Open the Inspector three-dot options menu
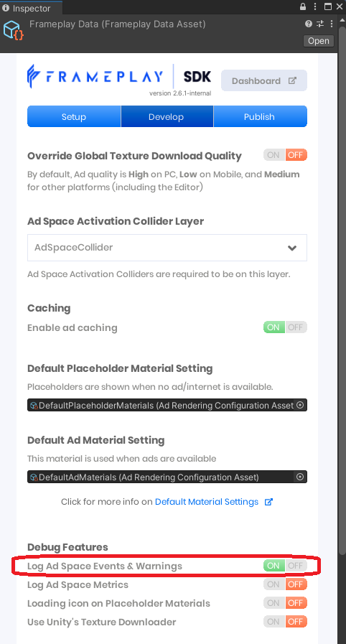This screenshot has width=346, height=644. 315,6
